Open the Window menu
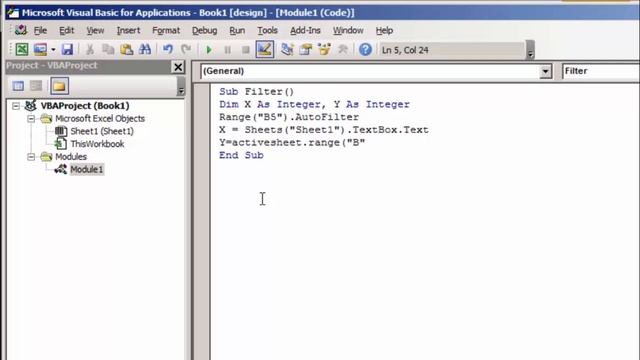This screenshot has height=360, width=640. tap(348, 31)
